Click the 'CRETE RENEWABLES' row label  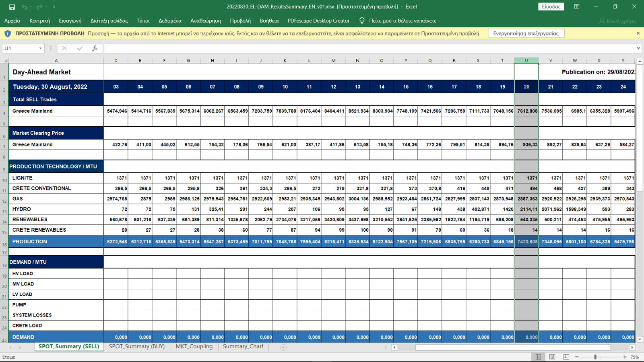tap(39, 230)
